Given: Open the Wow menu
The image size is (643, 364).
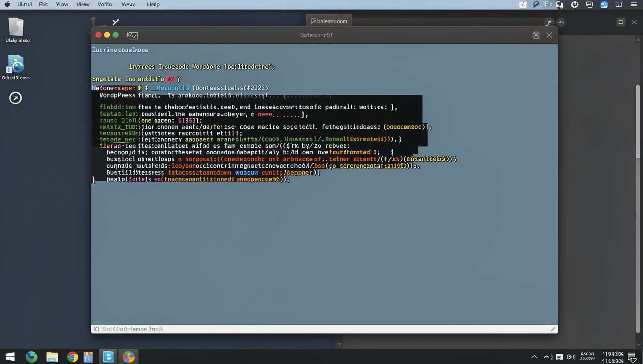Looking at the screenshot, I should pos(62,4).
